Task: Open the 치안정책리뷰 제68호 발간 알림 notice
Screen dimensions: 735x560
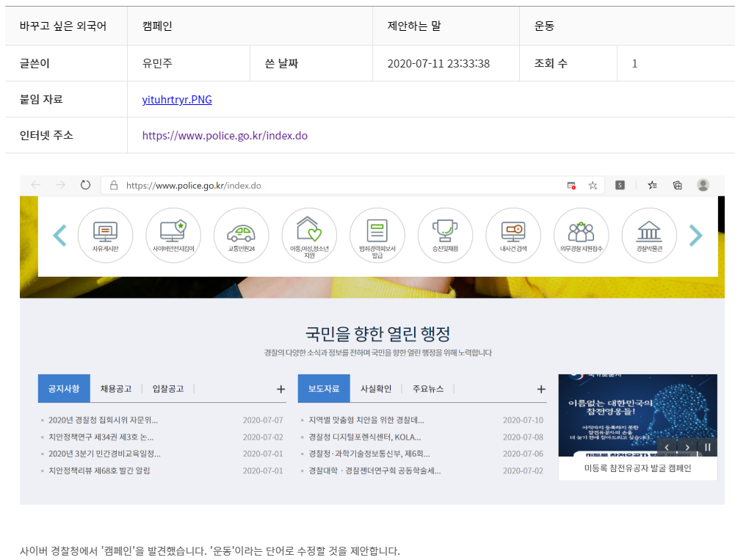Action: (x=99, y=470)
